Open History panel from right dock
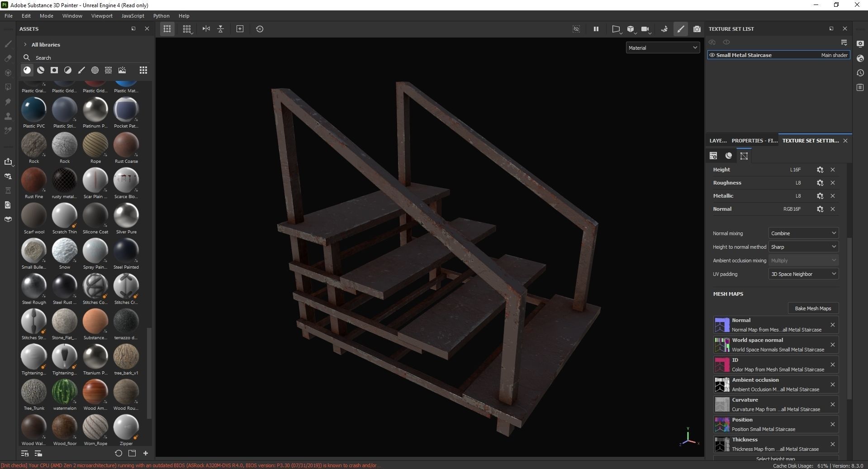Image resolution: width=868 pixels, height=469 pixels. click(x=860, y=73)
